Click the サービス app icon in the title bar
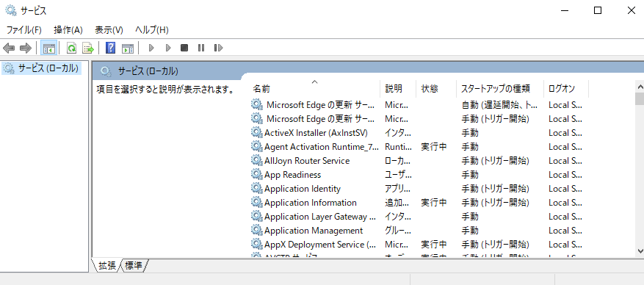The width and height of the screenshot is (644, 285). point(10,10)
